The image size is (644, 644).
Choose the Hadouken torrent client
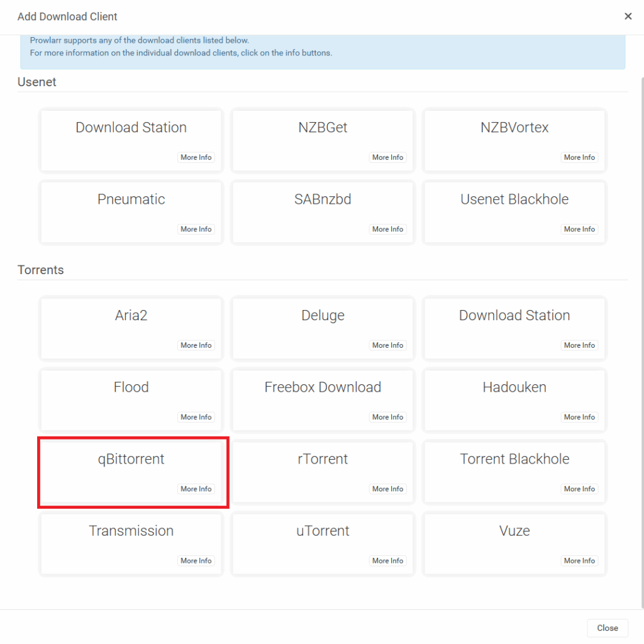point(514,400)
